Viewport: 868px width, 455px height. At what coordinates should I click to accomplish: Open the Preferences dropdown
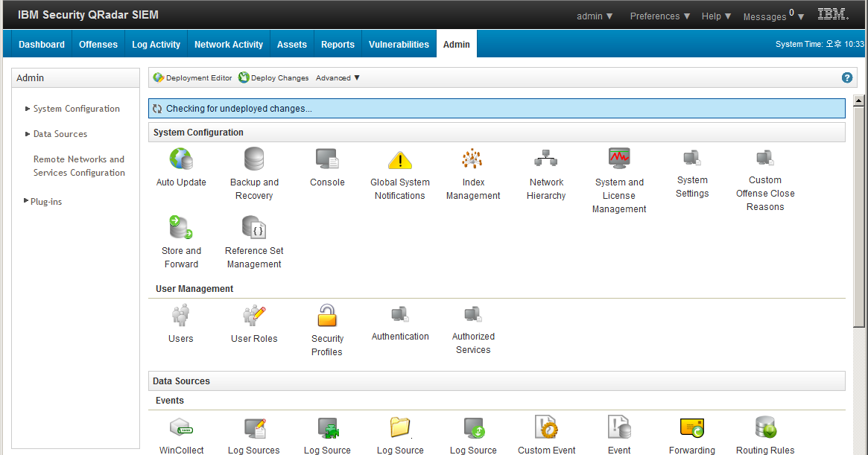(x=660, y=16)
